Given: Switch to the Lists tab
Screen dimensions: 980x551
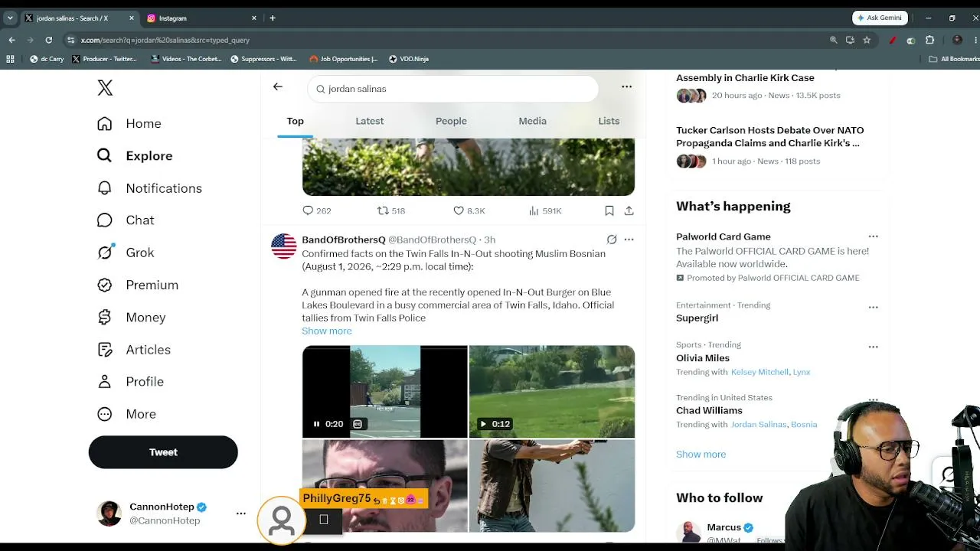Looking at the screenshot, I should point(609,121).
